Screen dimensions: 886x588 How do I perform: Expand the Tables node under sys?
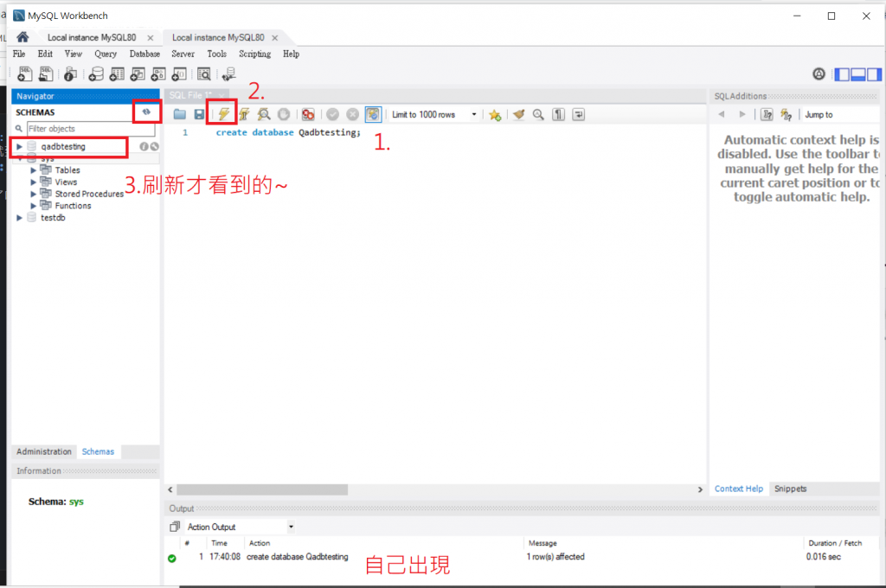[34, 170]
